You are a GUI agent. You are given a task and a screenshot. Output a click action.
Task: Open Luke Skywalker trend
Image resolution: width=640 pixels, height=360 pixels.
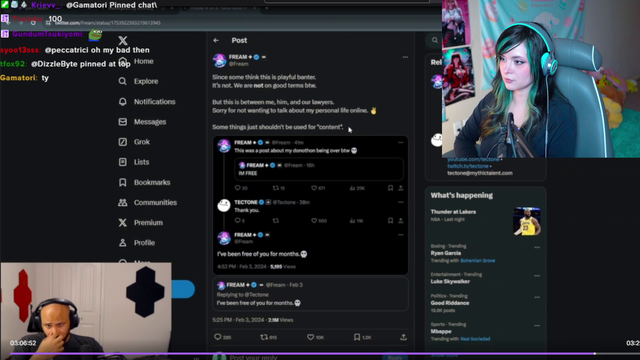(450, 281)
